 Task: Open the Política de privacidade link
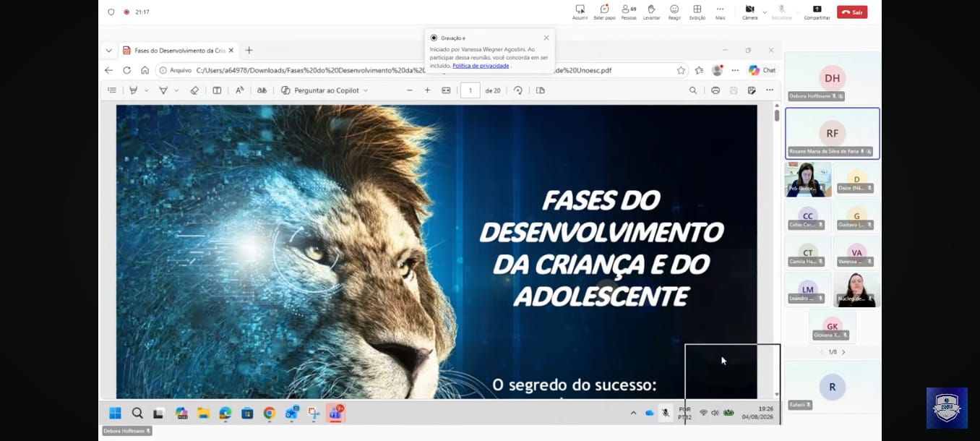[481, 66]
